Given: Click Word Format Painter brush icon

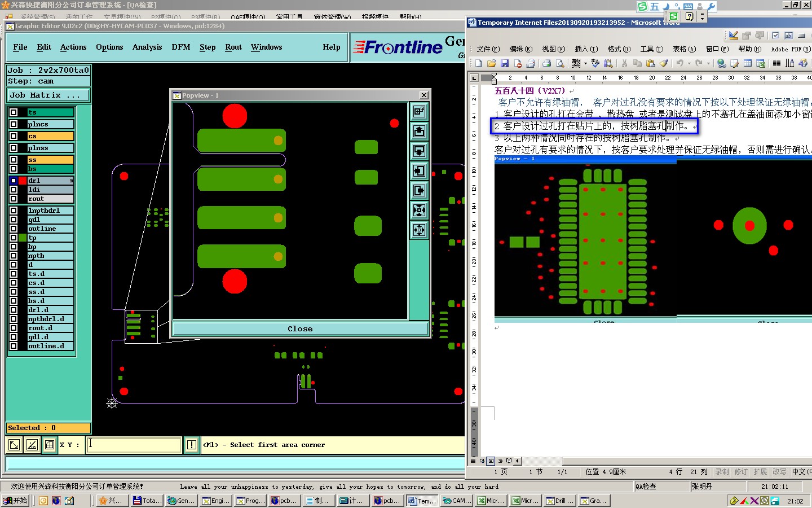Looking at the screenshot, I should 664,63.
